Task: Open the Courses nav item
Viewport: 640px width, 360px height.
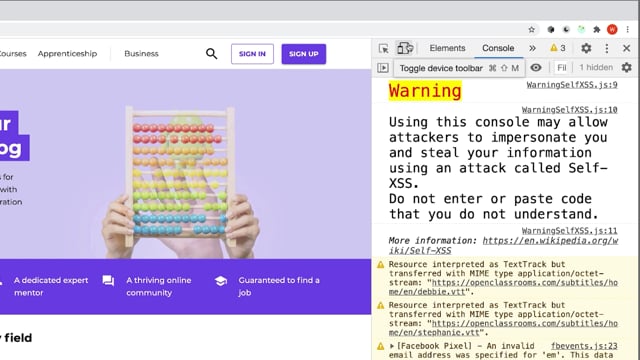Action: point(13,53)
